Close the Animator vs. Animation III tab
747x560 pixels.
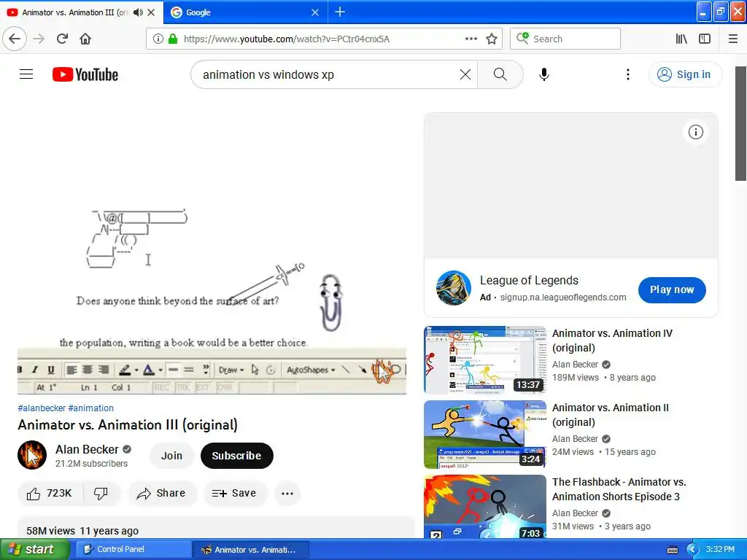[x=151, y=12]
